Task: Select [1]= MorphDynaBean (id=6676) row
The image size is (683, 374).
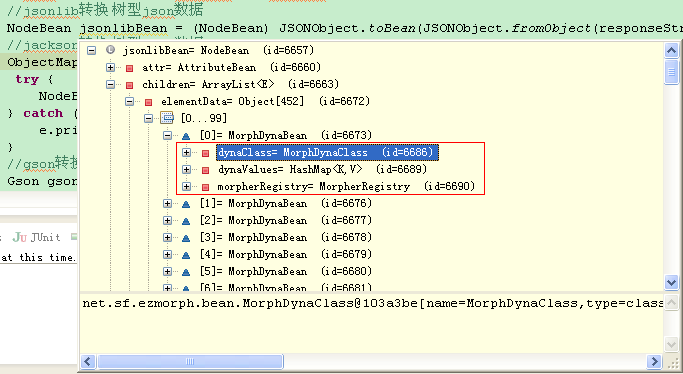Action: coord(286,203)
